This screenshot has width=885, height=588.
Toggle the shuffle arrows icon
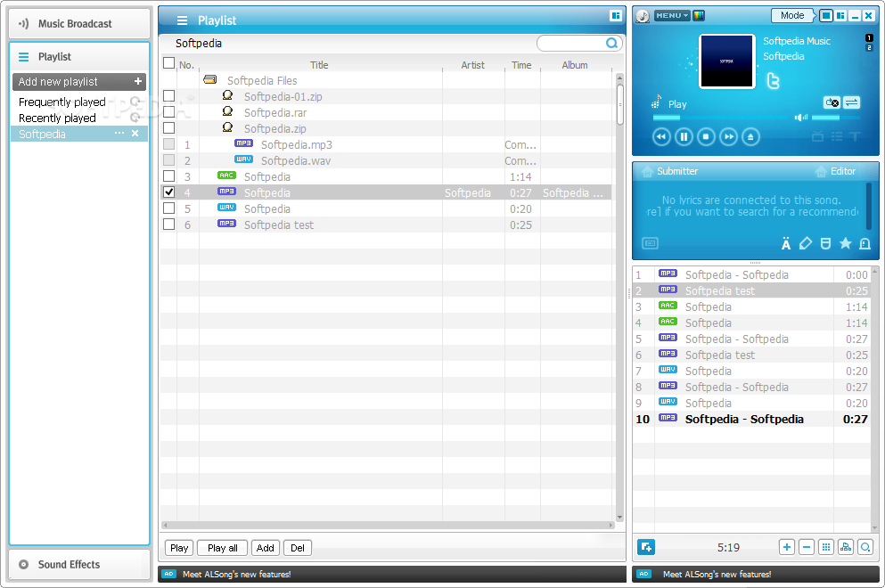tap(852, 102)
